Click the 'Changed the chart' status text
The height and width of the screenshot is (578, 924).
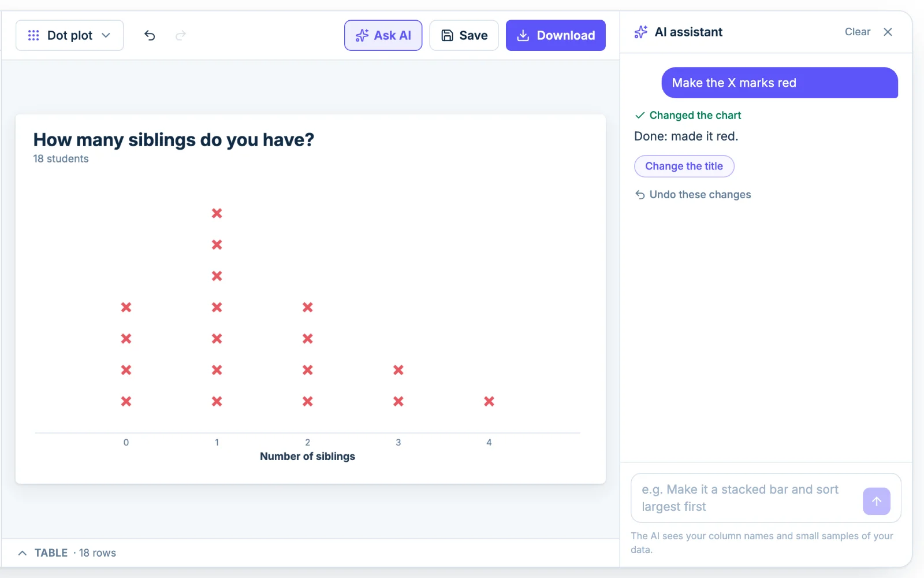coord(695,115)
